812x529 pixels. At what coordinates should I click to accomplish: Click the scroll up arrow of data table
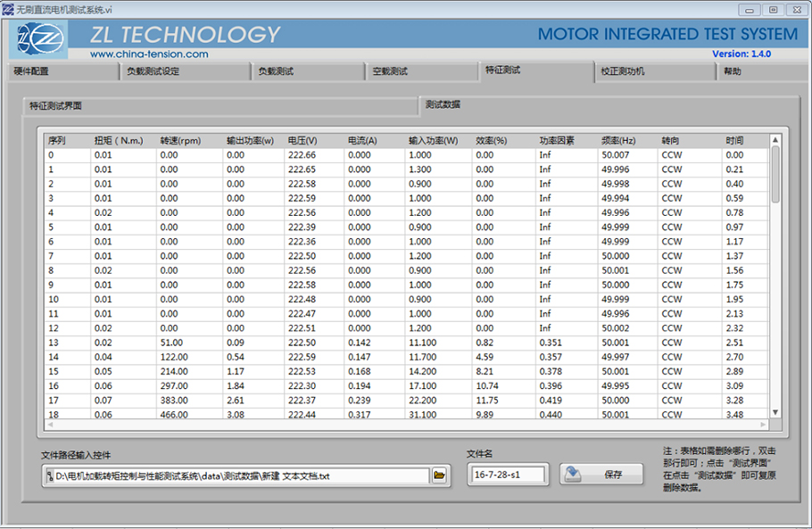point(775,140)
